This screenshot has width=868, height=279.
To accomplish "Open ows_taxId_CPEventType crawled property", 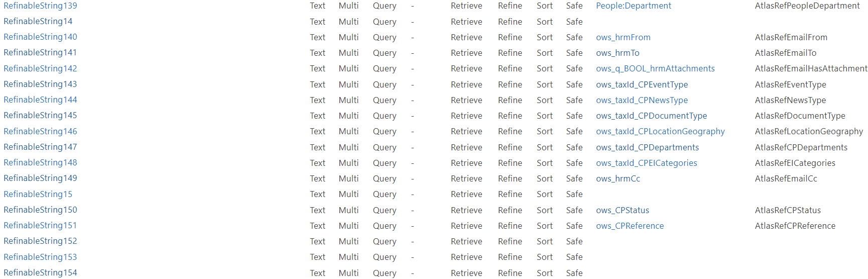I will tap(642, 85).
